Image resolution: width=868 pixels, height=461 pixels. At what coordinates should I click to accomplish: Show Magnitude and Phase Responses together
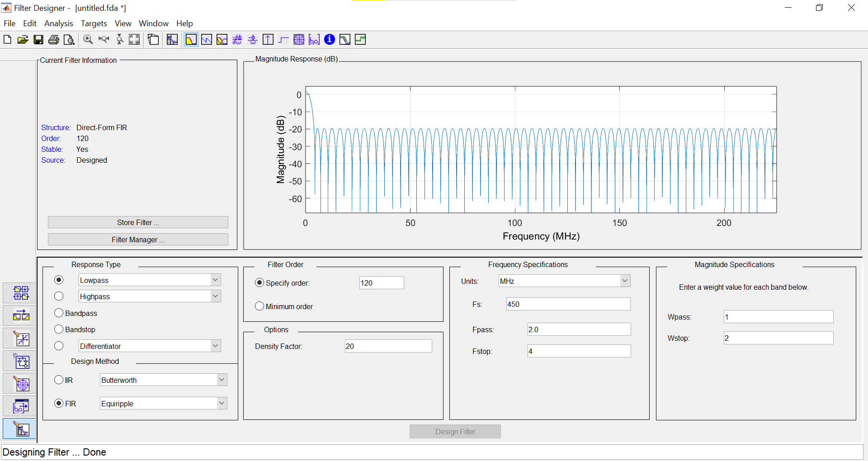(x=222, y=40)
